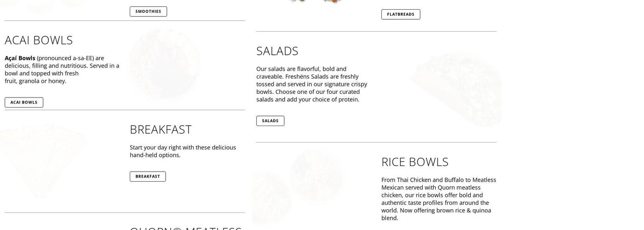Click the salads description paragraph
This screenshot has height=230, width=644.
coord(311,84)
